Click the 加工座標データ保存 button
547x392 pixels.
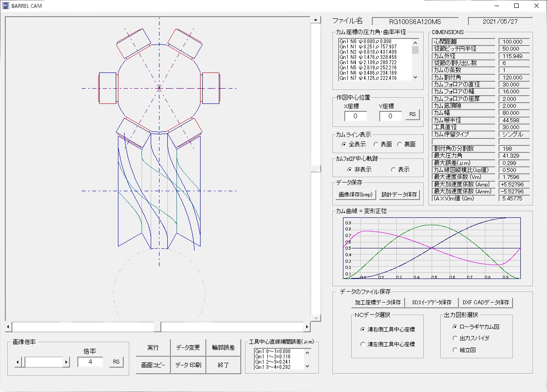(377, 302)
